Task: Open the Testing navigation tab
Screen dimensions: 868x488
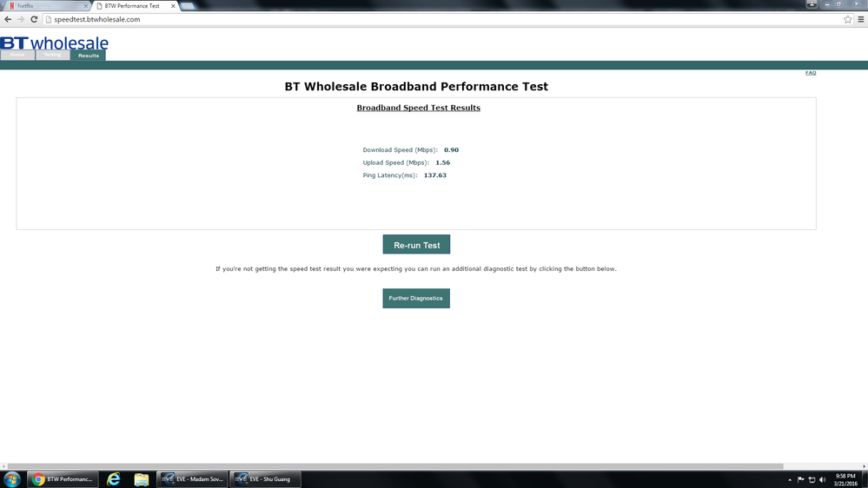Action: click(53, 55)
